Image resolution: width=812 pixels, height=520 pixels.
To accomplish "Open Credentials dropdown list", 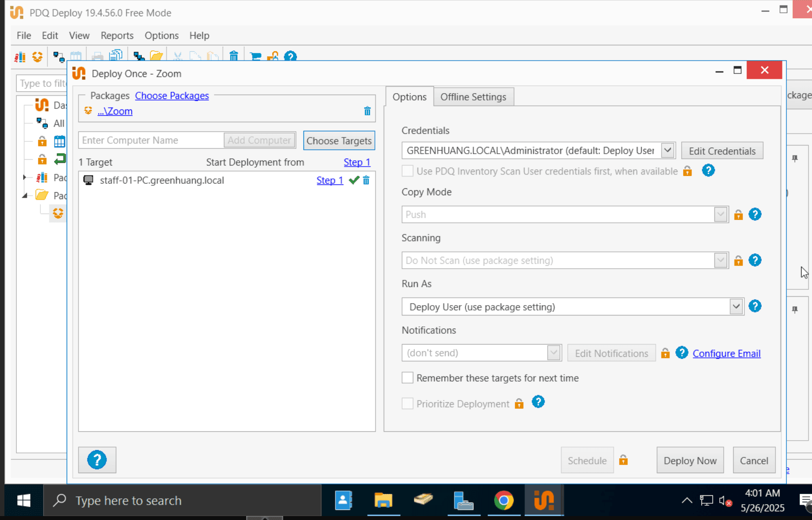I will (667, 150).
